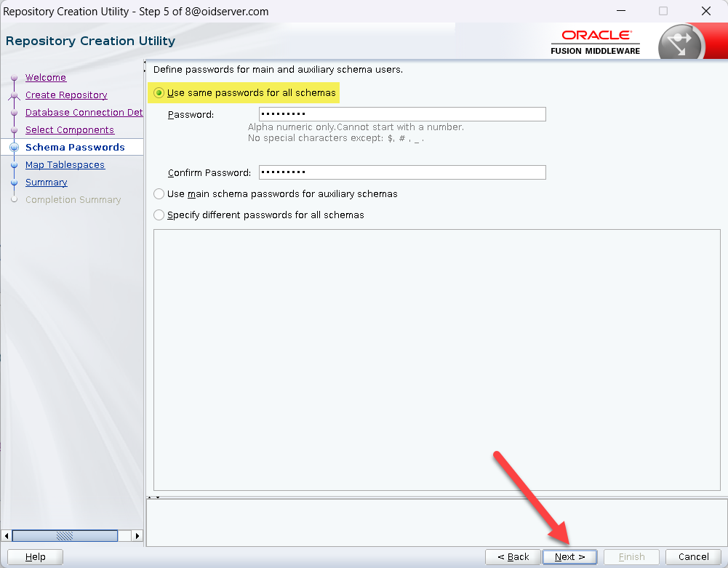Click the left scroll arrow in sidebar
Image resolution: width=728 pixels, height=568 pixels.
pos(7,535)
